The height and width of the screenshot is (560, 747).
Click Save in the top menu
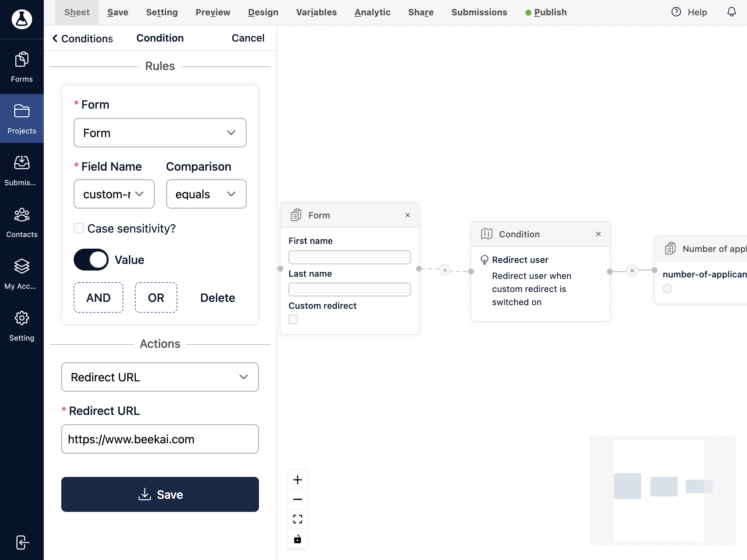[x=118, y=12]
